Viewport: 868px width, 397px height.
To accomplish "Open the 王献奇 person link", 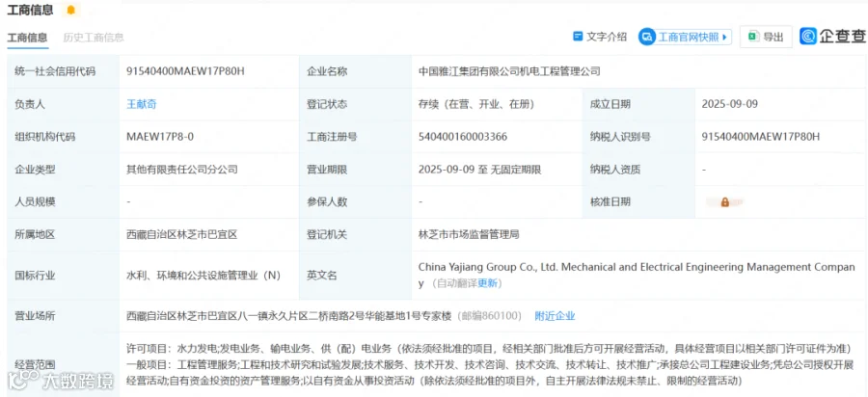I will pos(142,104).
